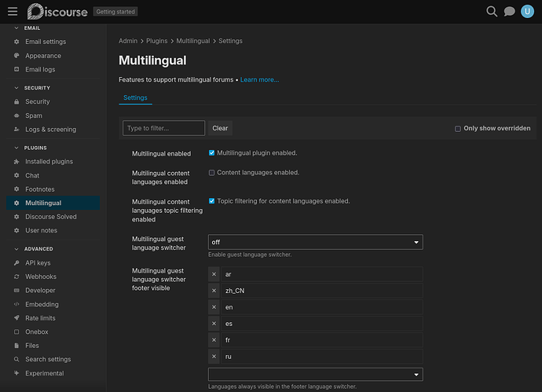
Task: Click the puzzle icon beside Installed plugins
Action: [x=16, y=161]
